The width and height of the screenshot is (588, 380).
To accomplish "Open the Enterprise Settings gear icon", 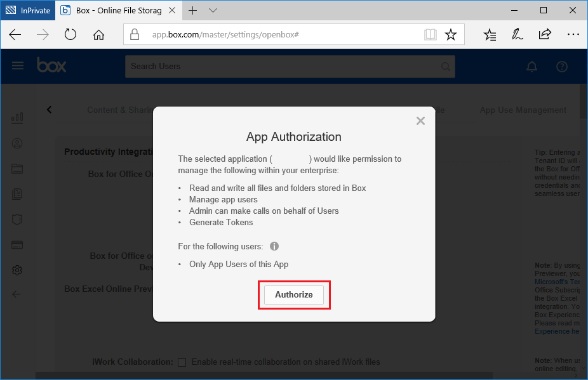I will click(x=17, y=270).
